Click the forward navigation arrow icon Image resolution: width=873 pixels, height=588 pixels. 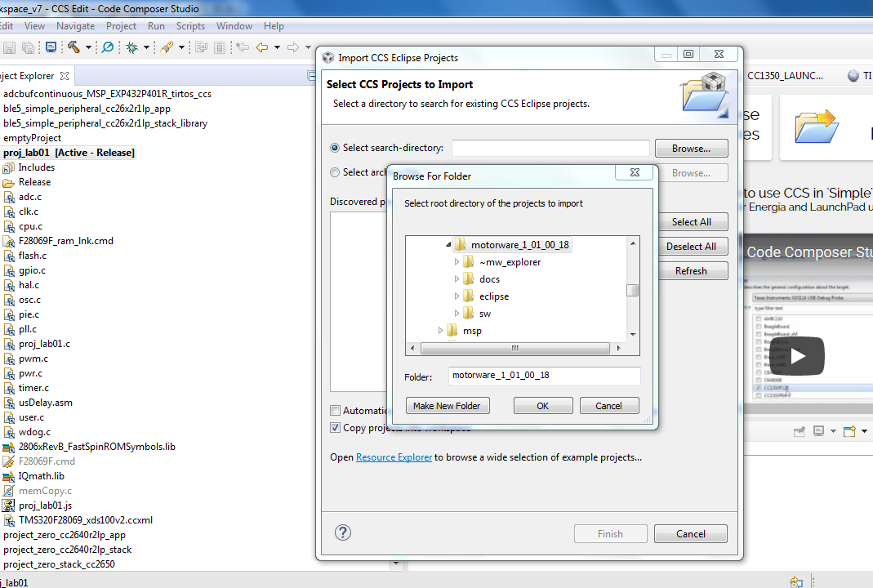293,47
